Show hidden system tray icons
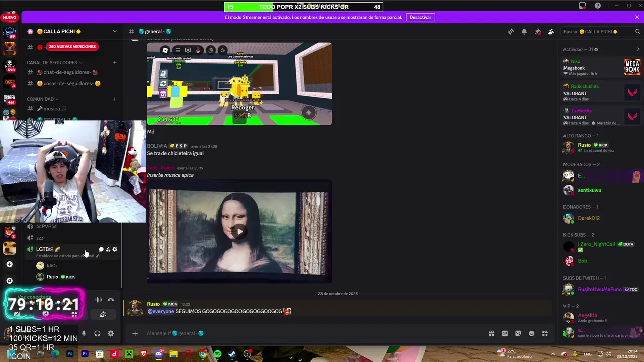The image size is (644, 362). point(553,354)
